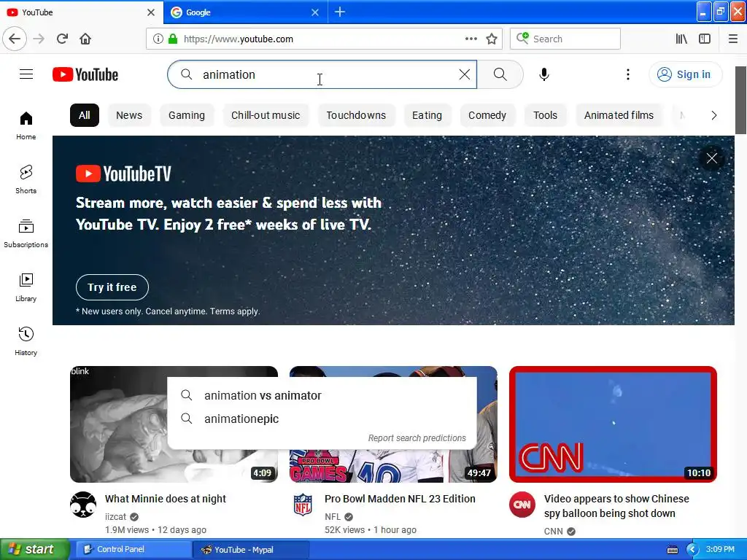
Task: Open CNN channel avatar
Action: (x=522, y=505)
